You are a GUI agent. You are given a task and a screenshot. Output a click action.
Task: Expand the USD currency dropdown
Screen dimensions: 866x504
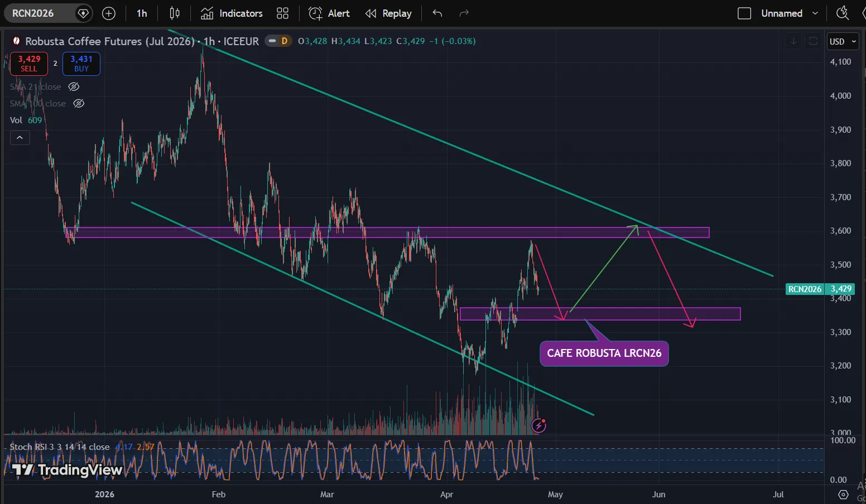pyautogui.click(x=842, y=42)
